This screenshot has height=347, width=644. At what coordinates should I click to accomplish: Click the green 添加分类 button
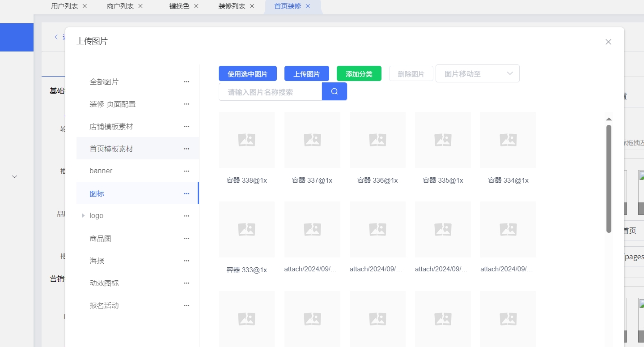359,73
